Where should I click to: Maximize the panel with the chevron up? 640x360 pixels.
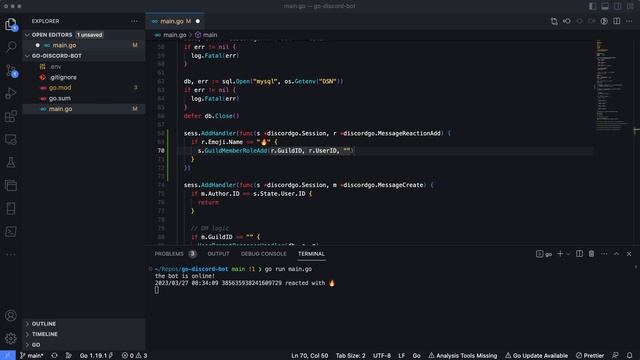click(x=616, y=254)
